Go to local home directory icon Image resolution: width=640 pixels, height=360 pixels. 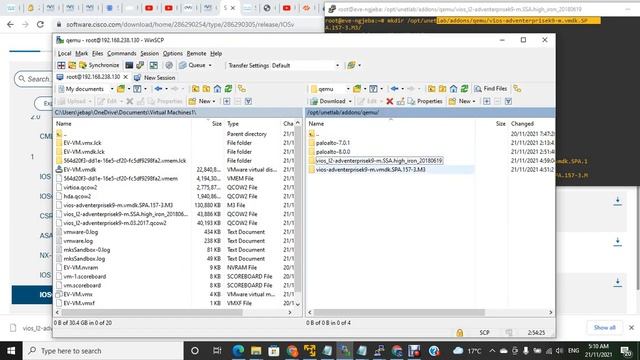pyautogui.click(x=218, y=89)
